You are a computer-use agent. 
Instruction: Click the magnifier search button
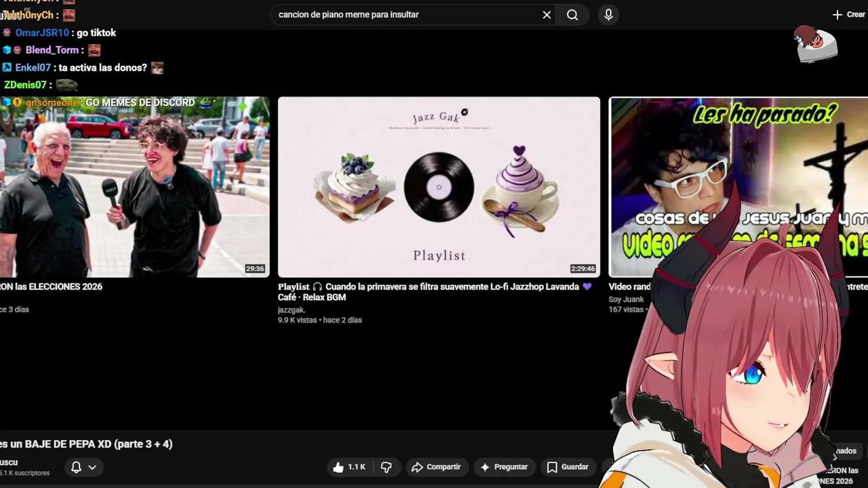(572, 14)
